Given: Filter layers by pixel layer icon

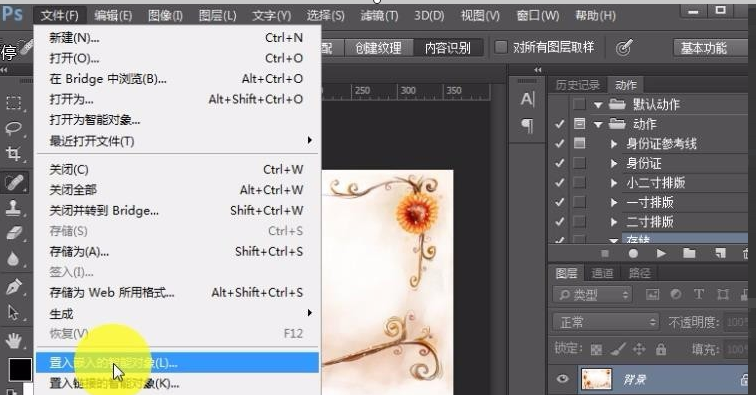Looking at the screenshot, I should click(x=652, y=294).
